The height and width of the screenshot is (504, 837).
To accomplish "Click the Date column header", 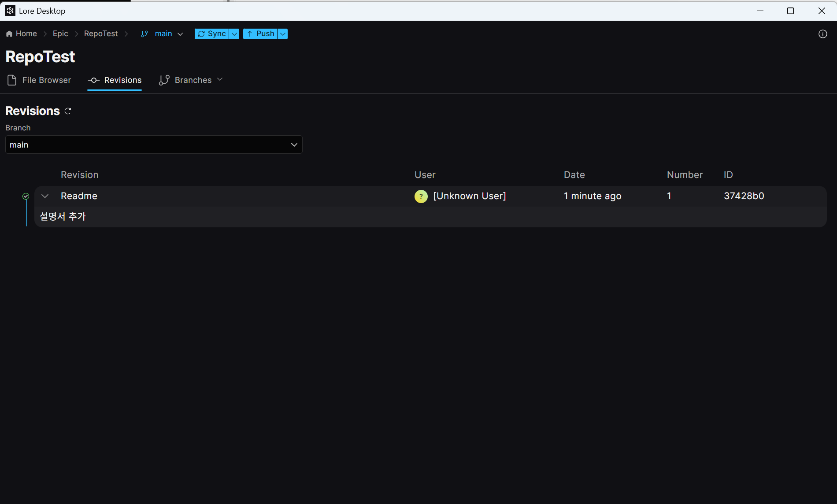I will [x=574, y=175].
